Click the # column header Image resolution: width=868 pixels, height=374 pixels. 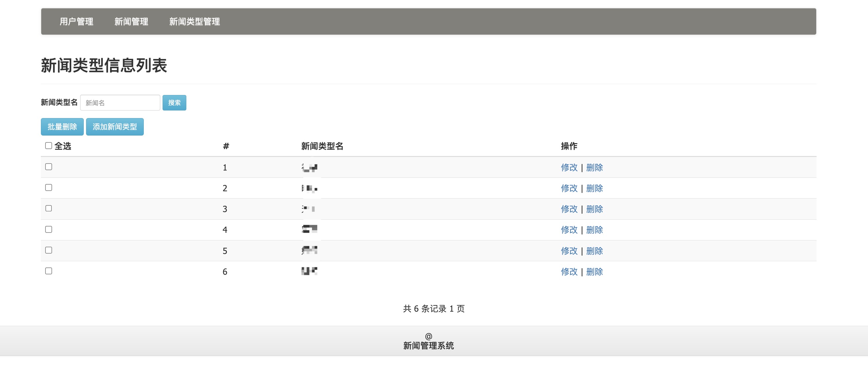tap(226, 146)
